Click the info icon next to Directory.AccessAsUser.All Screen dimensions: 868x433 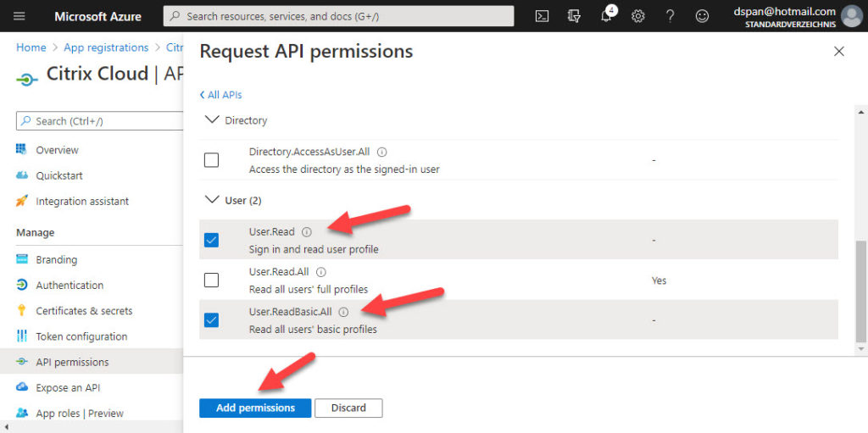click(x=382, y=151)
